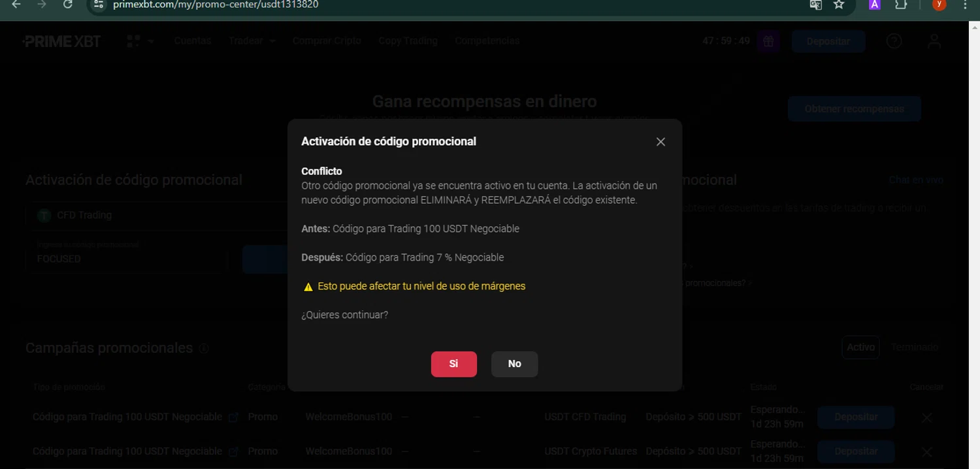Image resolution: width=980 pixels, height=469 pixels.
Task: Click WelcomeBonus100 in CFD Trading row
Action: [x=349, y=417]
